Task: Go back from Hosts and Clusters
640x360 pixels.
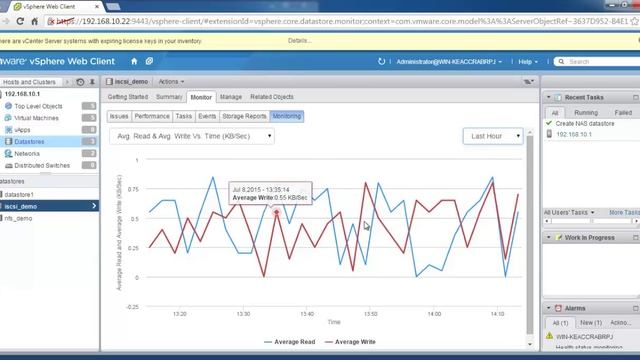Action: click(x=29, y=82)
